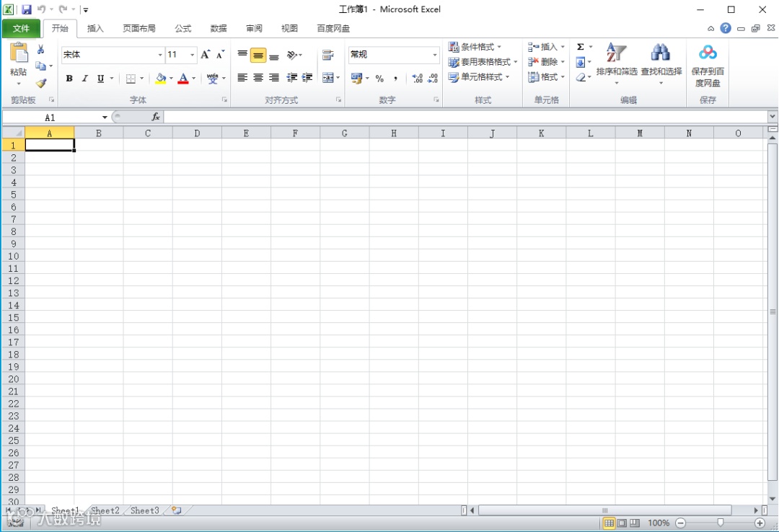This screenshot has height=532, width=779.
Task: Click the orientation text rotation icon
Action: point(292,55)
